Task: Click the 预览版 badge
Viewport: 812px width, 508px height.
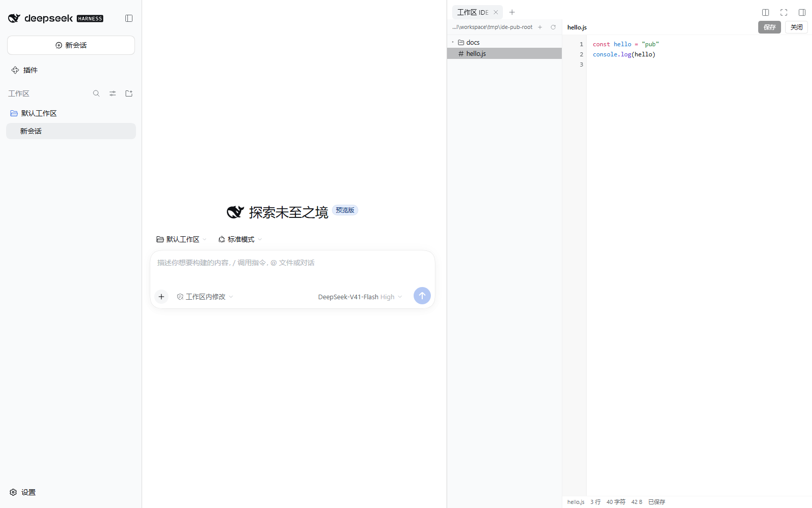Action: tap(345, 210)
